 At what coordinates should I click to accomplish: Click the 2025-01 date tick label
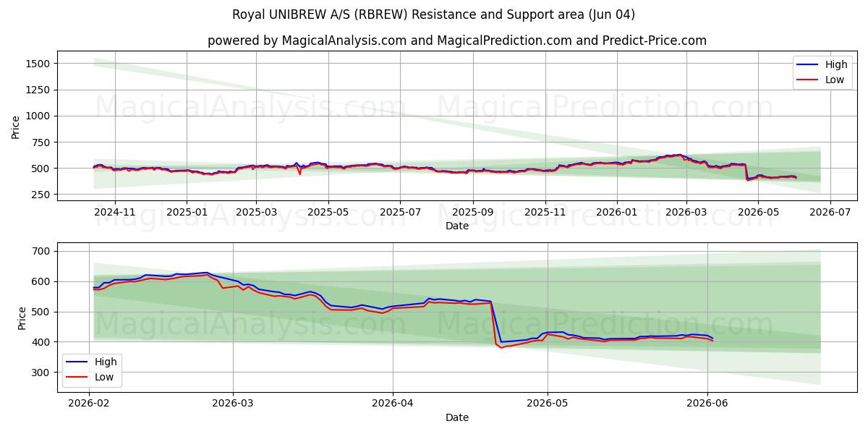(187, 213)
